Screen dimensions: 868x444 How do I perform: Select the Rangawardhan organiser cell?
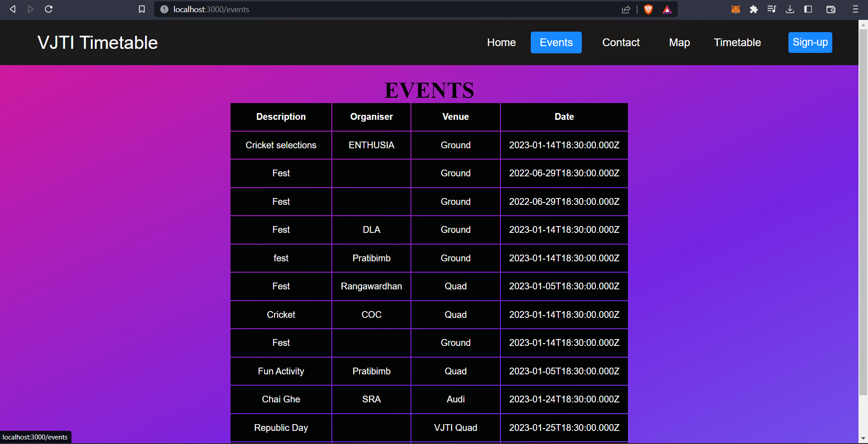[372, 286]
